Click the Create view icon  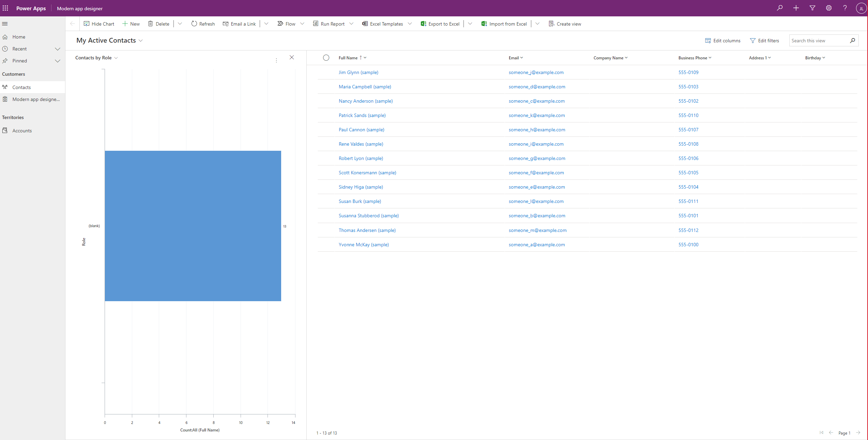point(551,24)
